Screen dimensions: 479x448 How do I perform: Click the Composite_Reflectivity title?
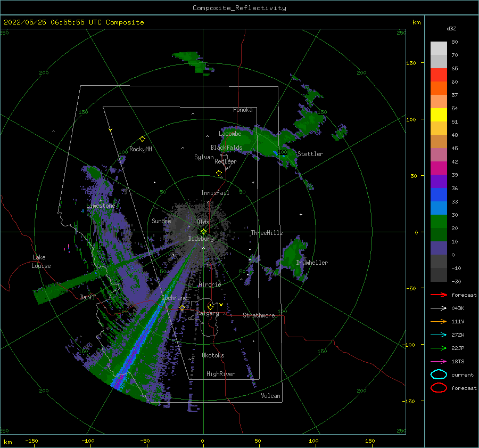pyautogui.click(x=239, y=8)
